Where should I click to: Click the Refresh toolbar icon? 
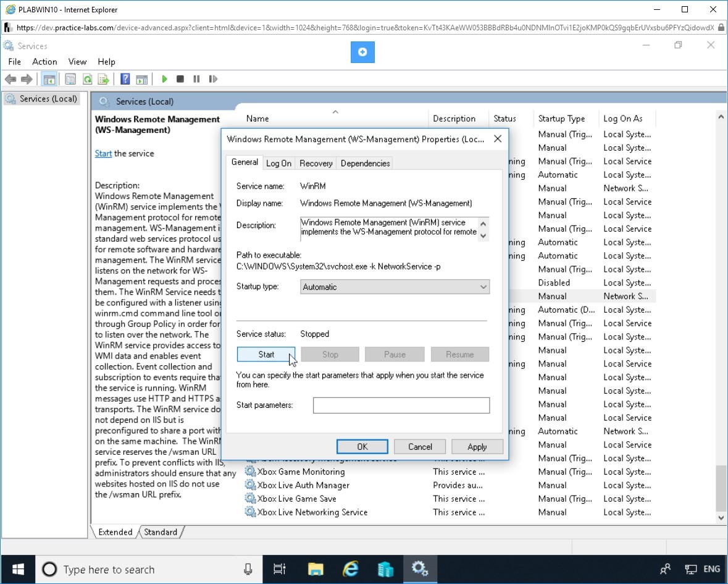tap(87, 79)
